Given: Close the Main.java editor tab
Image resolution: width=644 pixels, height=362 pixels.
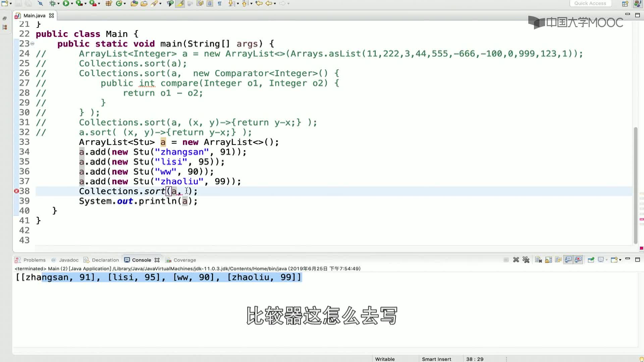Looking at the screenshot, I should pos(51,15).
